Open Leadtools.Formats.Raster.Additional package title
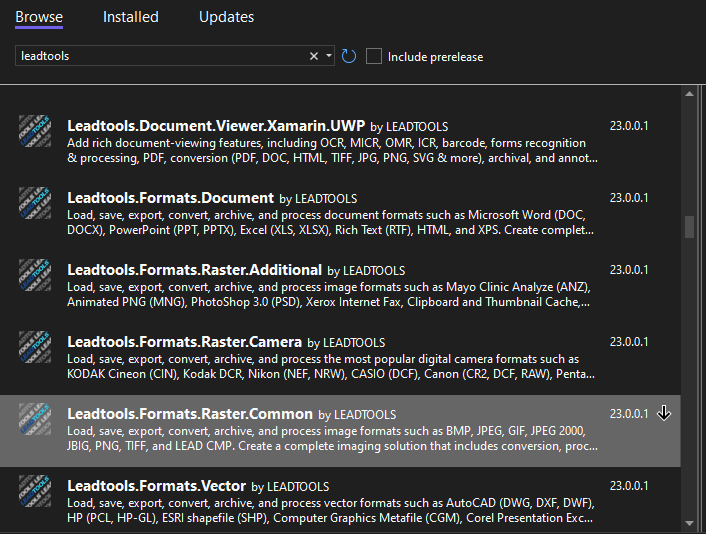706x534 pixels. tap(195, 270)
